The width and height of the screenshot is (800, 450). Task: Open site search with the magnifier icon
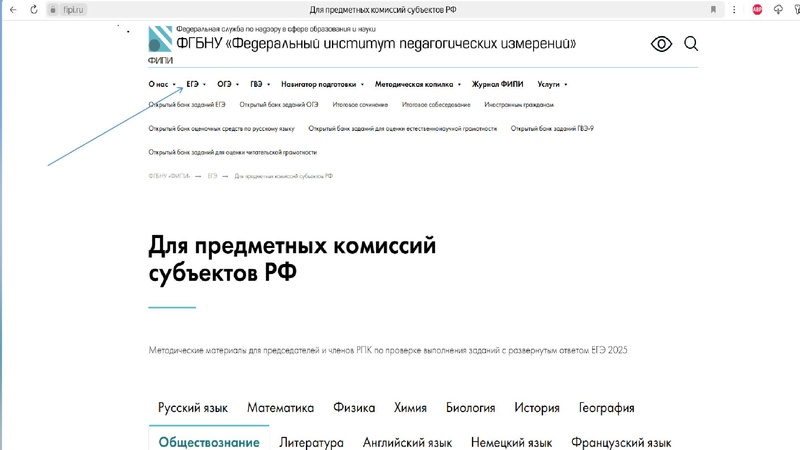(x=691, y=44)
